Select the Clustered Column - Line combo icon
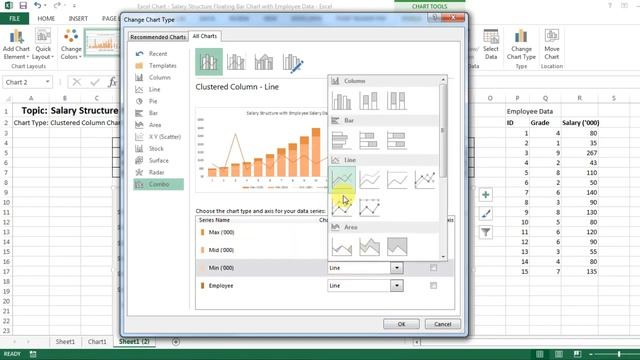640x360 pixels. (x=209, y=62)
